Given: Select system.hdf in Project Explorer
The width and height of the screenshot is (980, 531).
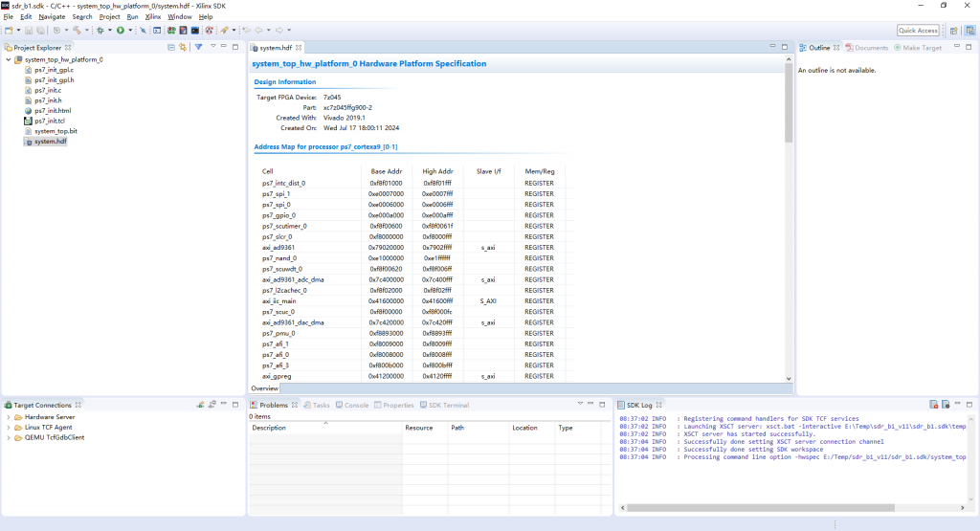Looking at the screenshot, I should [50, 142].
